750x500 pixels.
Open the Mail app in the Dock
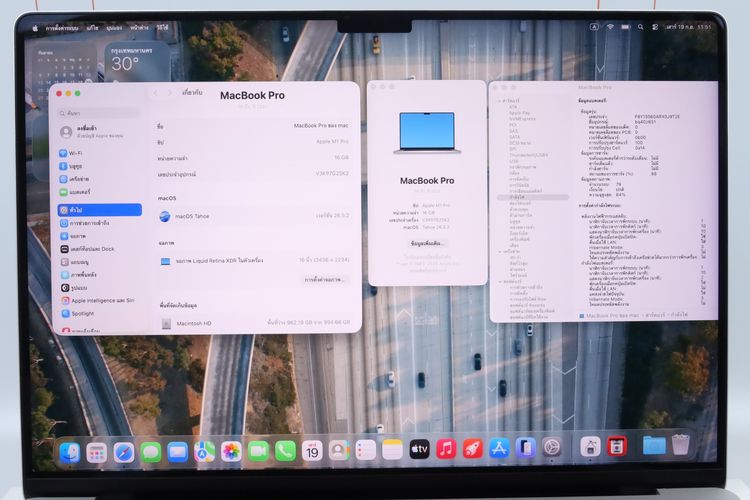pyautogui.click(x=177, y=451)
